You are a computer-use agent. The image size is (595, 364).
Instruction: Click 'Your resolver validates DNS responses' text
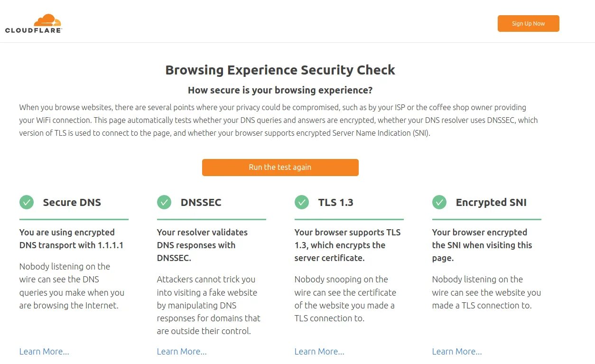[x=202, y=239]
